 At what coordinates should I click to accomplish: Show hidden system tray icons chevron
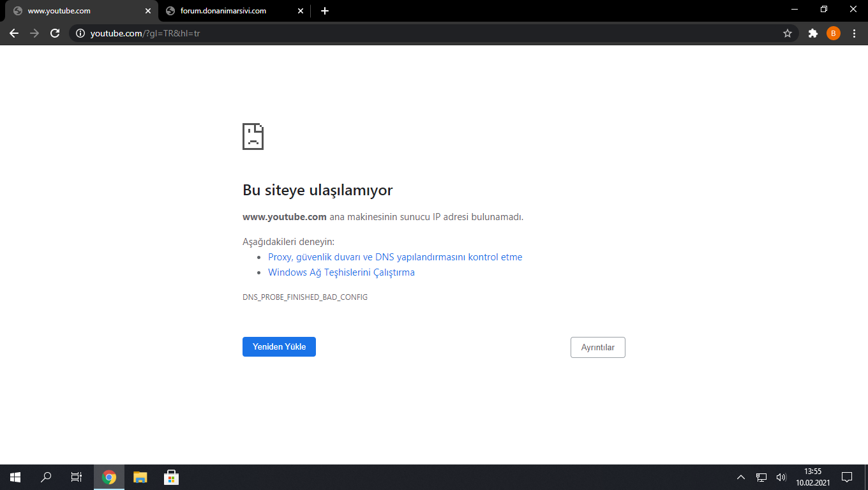coord(741,477)
